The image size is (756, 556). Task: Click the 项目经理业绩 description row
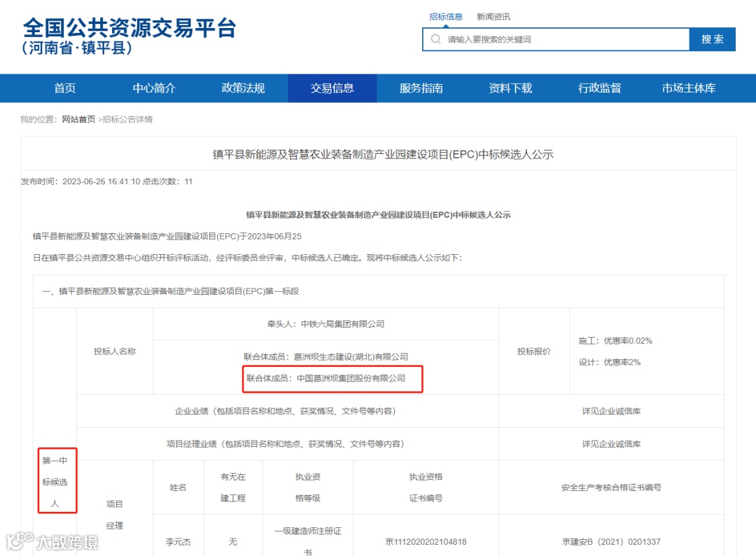[288, 444]
